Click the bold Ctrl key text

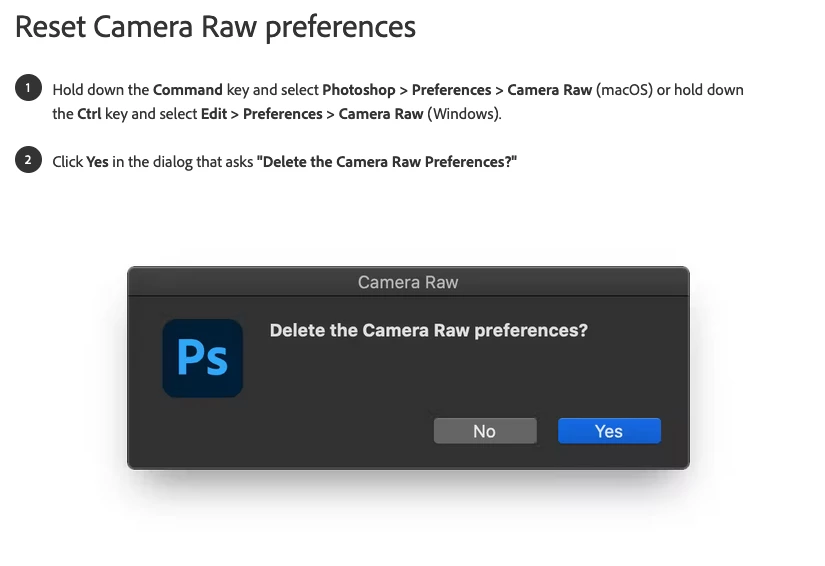[x=89, y=114]
